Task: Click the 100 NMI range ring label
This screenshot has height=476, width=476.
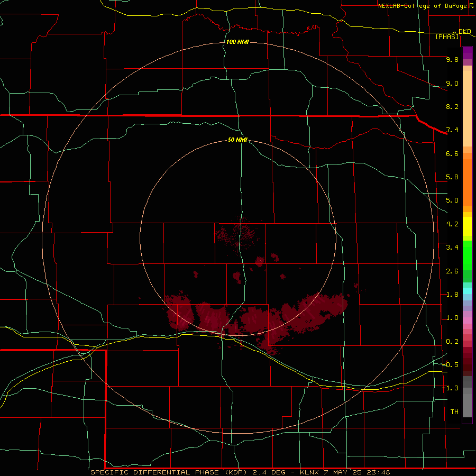Action: pyautogui.click(x=237, y=42)
